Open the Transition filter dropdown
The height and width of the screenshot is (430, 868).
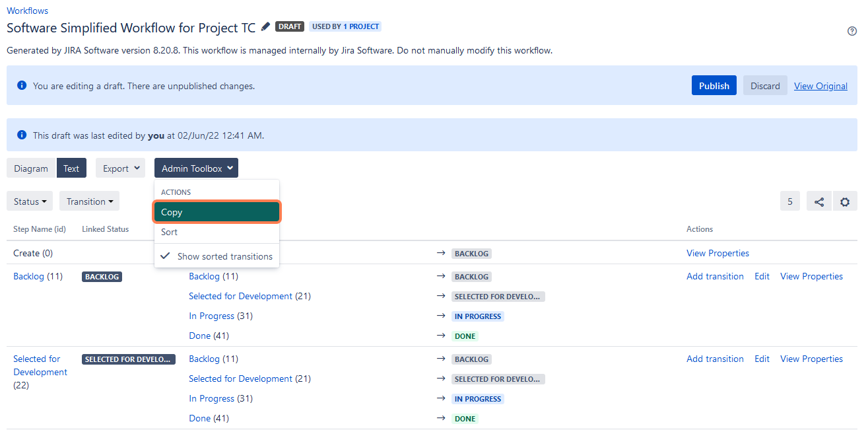pos(89,201)
